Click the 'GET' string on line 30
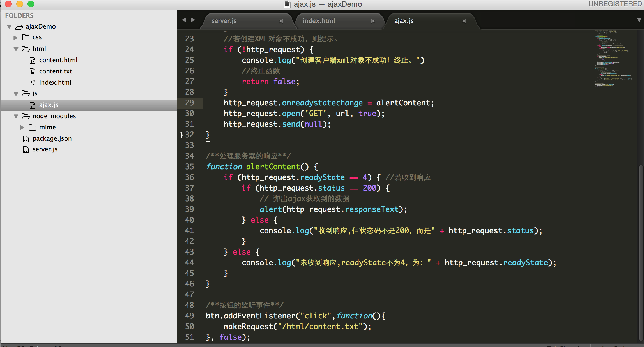644x347 pixels. 316,114
